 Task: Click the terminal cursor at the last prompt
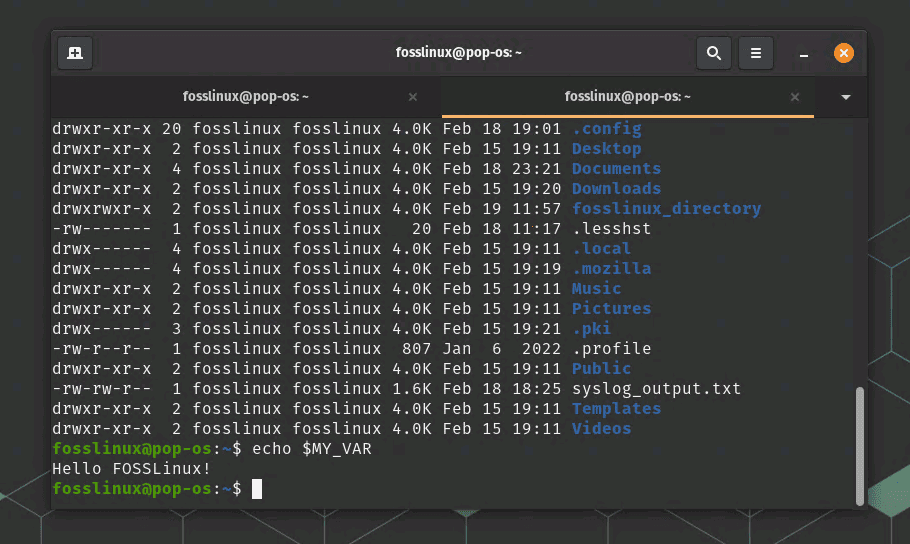(x=257, y=489)
